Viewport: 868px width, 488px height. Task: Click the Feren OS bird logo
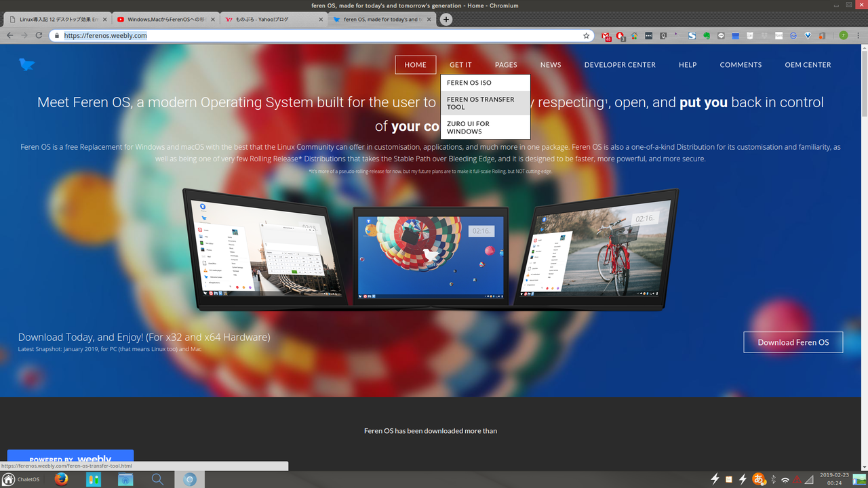click(27, 64)
